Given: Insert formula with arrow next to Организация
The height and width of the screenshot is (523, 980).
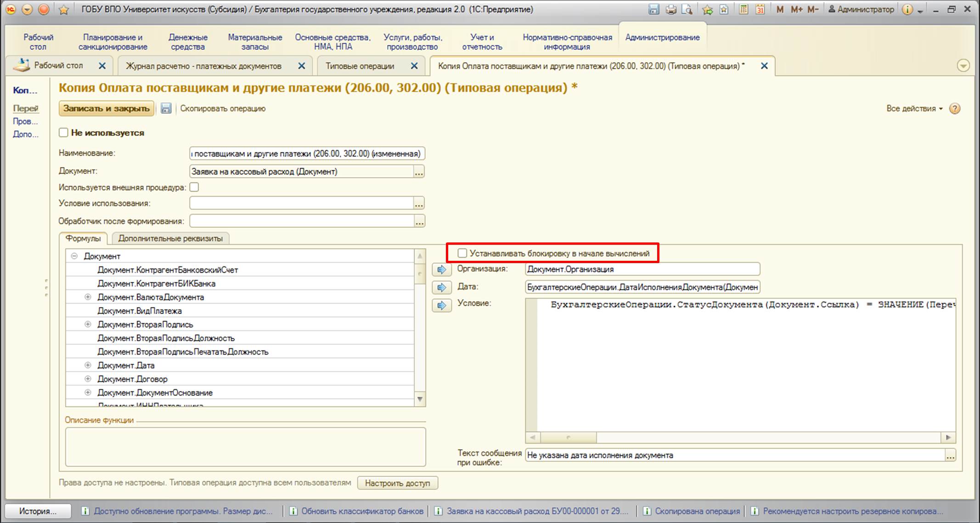Looking at the screenshot, I should point(441,270).
